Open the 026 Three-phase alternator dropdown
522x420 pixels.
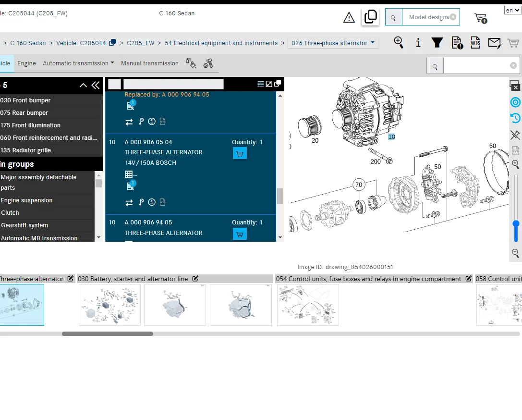pyautogui.click(x=333, y=43)
